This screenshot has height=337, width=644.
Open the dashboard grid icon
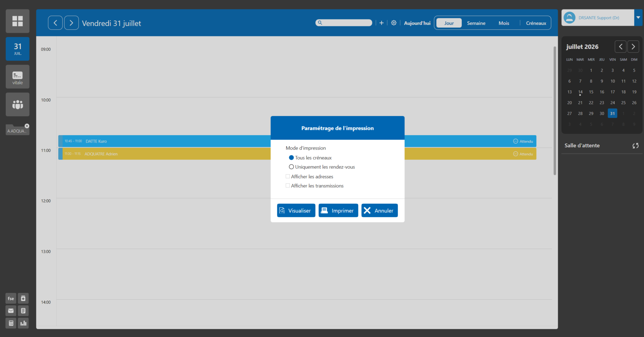click(18, 21)
